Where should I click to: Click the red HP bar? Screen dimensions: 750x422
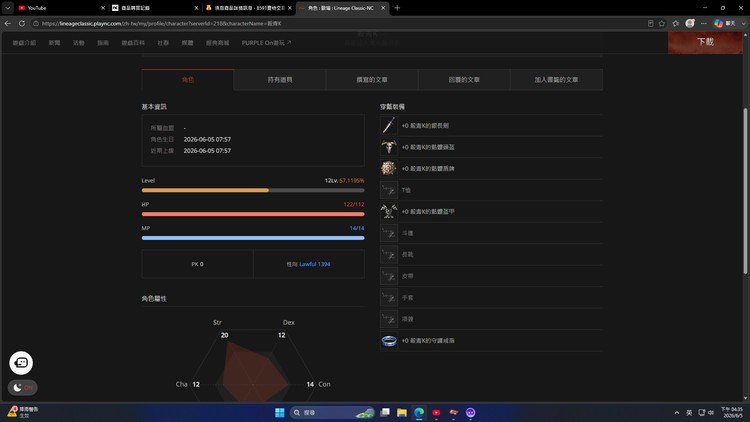point(253,214)
